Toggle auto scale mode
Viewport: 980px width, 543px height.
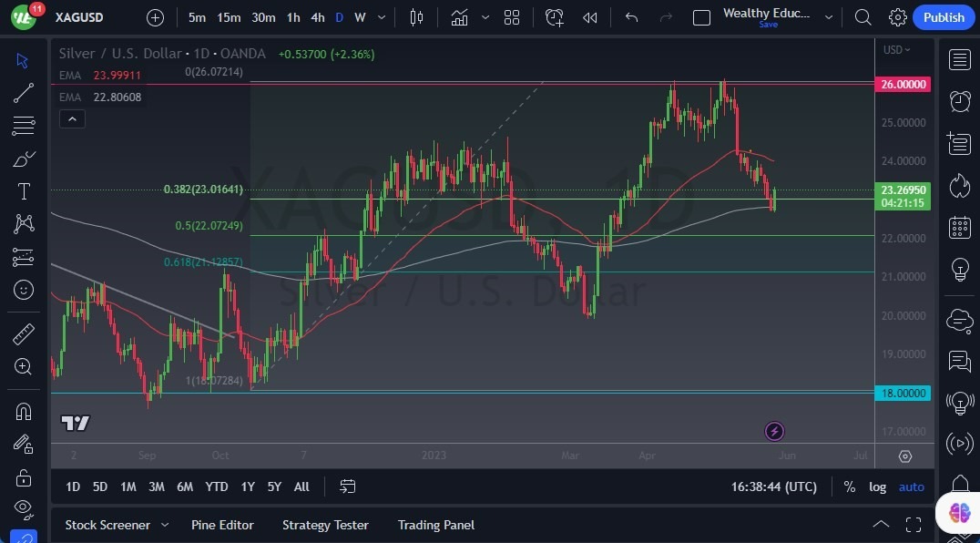click(x=911, y=487)
